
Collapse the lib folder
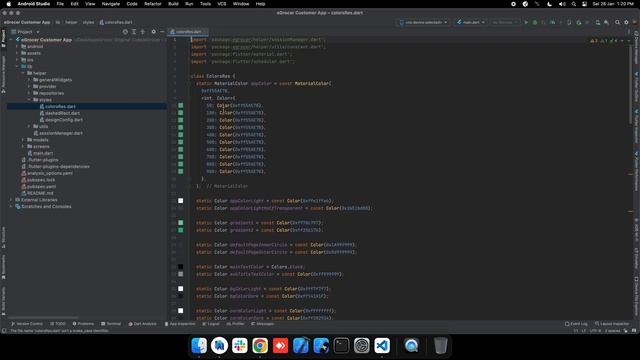click(17, 66)
